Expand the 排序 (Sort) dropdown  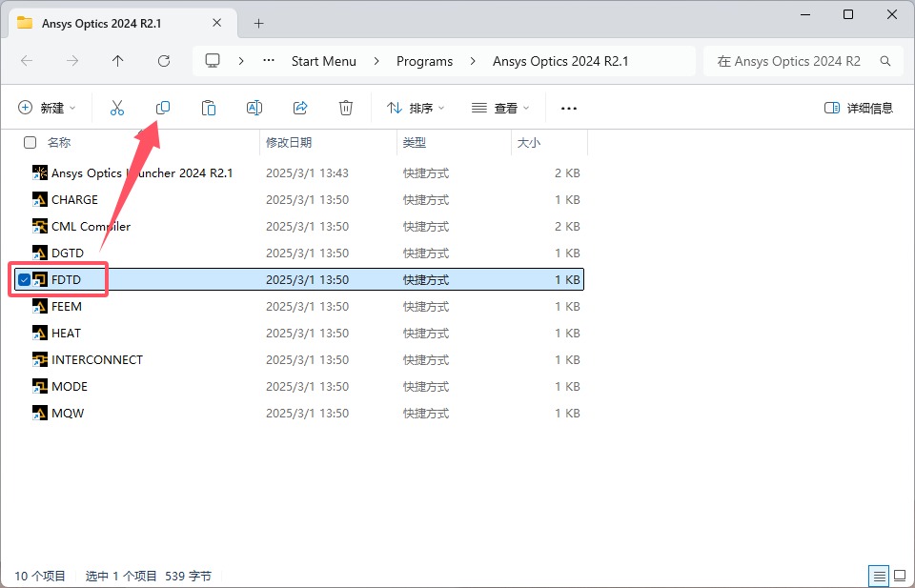tap(416, 108)
